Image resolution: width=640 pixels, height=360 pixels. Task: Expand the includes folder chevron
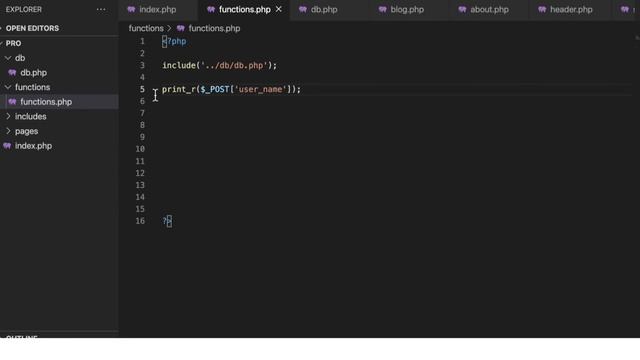8,116
